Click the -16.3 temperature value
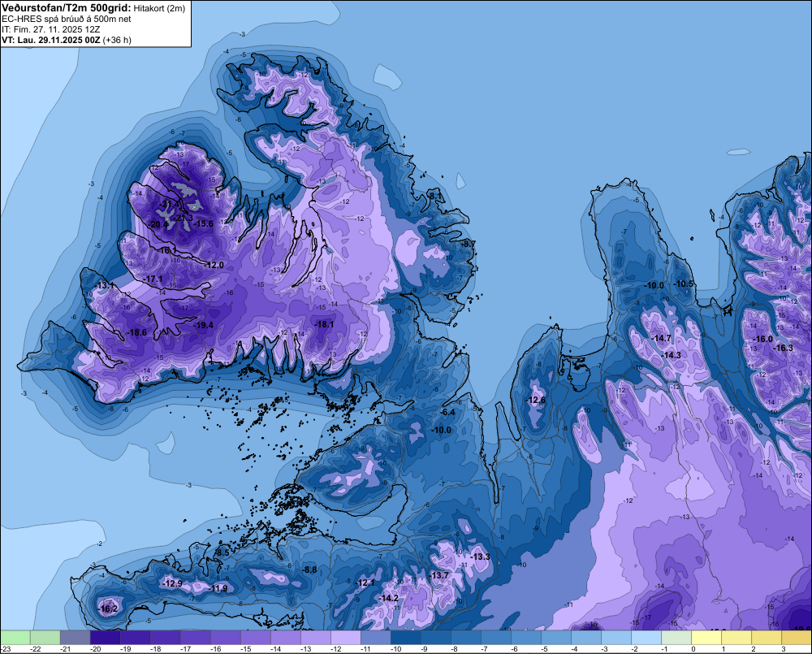Screen dimensions: 812x654 pyautogui.click(x=783, y=348)
